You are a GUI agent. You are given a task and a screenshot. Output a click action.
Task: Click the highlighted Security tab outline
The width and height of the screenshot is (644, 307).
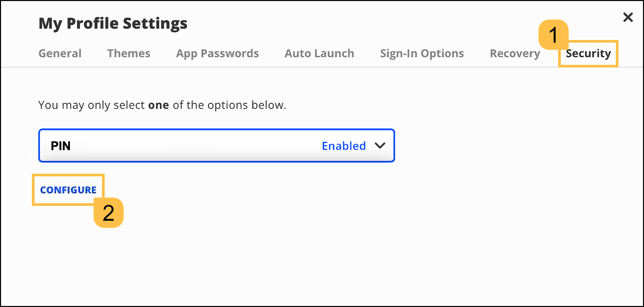588,54
